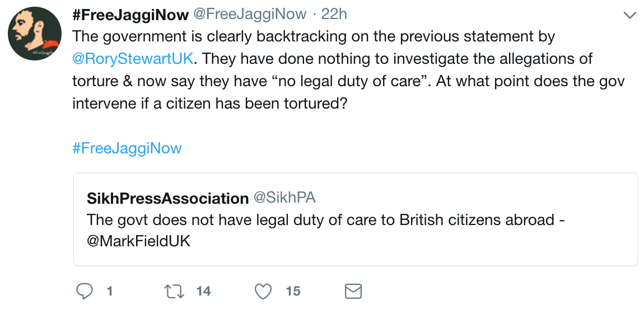The image size is (644, 309).
Task: Open the @RoryStewartUK mention link
Action: pos(132,59)
